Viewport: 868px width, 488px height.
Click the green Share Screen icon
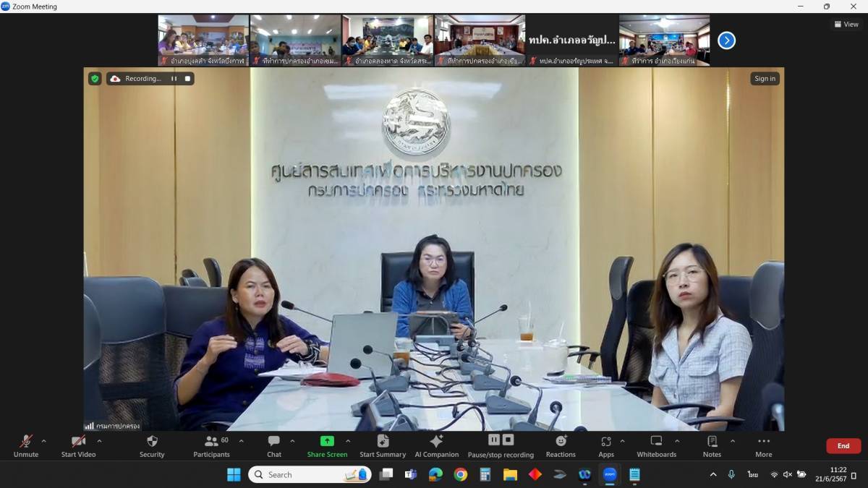(327, 441)
